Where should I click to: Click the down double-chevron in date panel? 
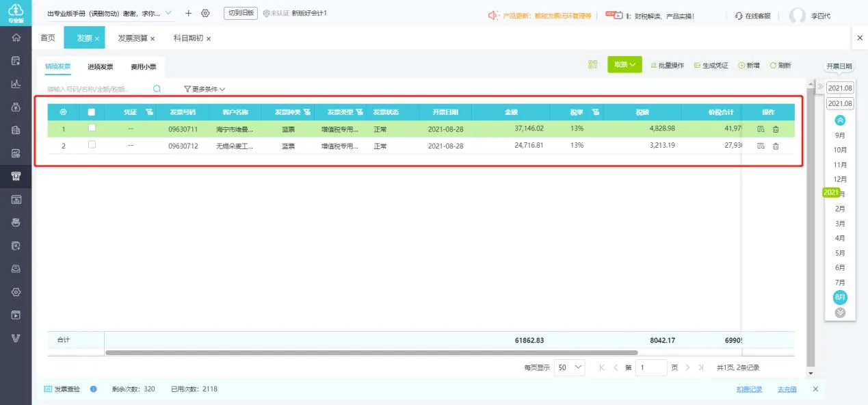coord(840,313)
